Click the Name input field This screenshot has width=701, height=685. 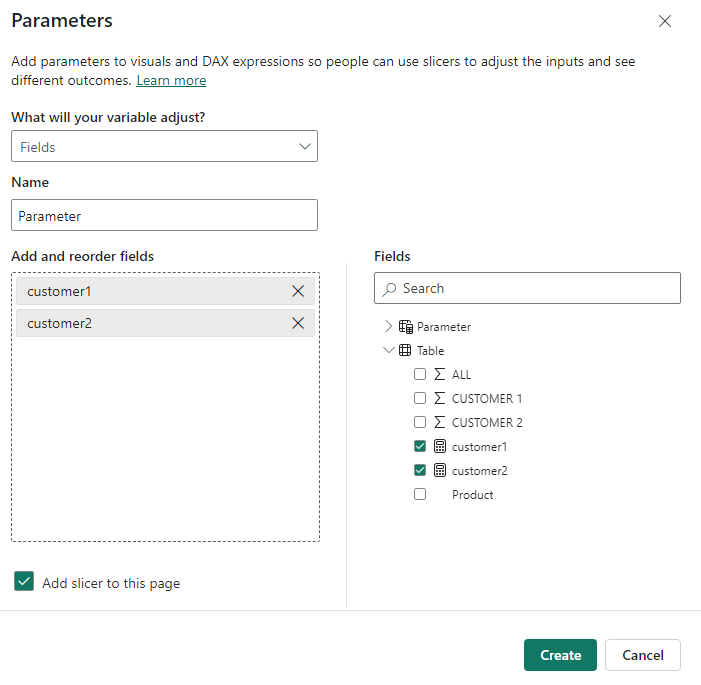[165, 216]
